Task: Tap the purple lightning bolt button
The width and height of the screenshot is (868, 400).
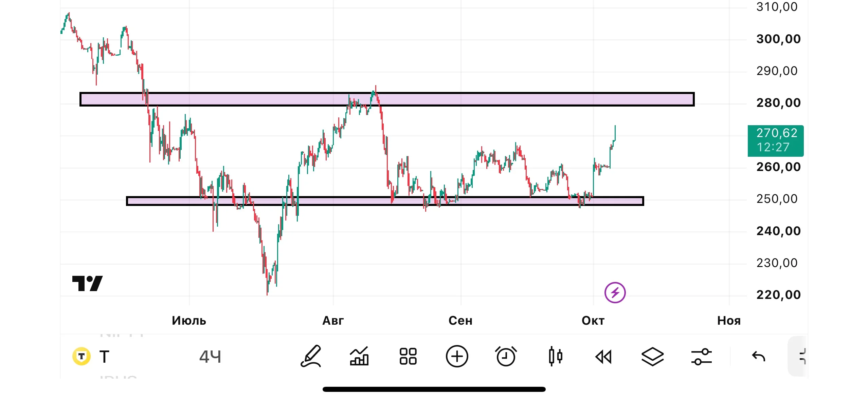Action: coord(615,292)
